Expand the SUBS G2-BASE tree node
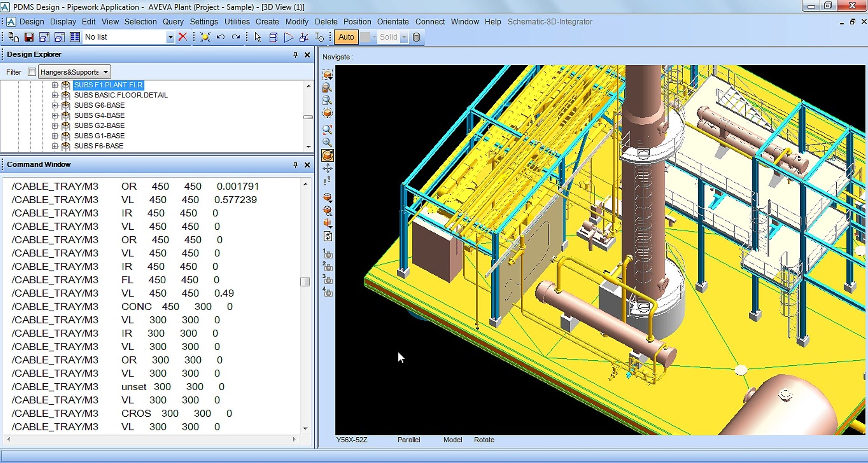Viewport: 868px width, 463px height. pos(54,126)
